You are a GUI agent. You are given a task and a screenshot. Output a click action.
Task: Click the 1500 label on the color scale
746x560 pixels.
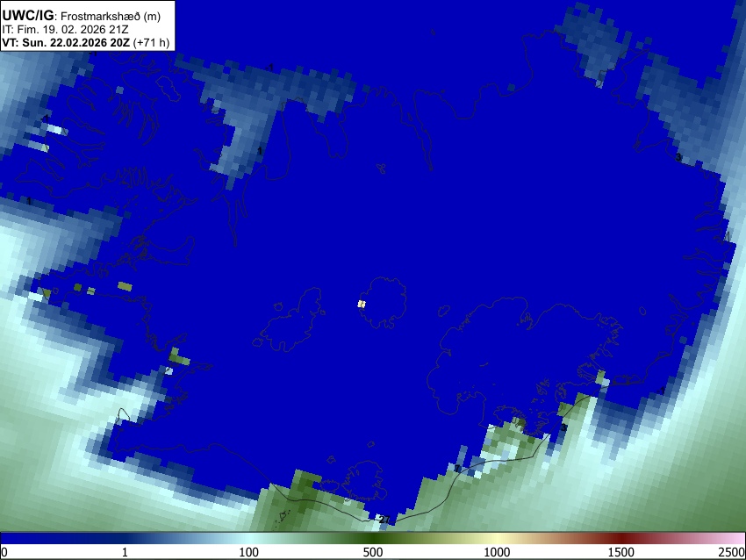coord(620,552)
